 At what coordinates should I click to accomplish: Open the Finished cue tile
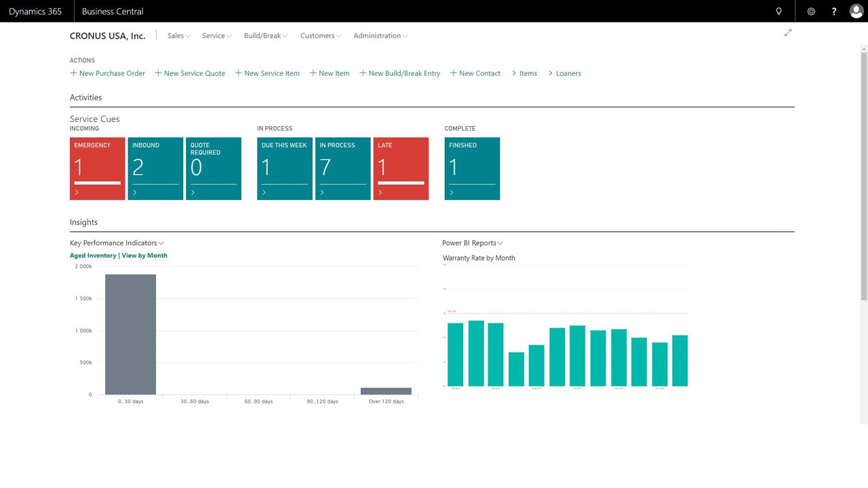click(x=472, y=169)
